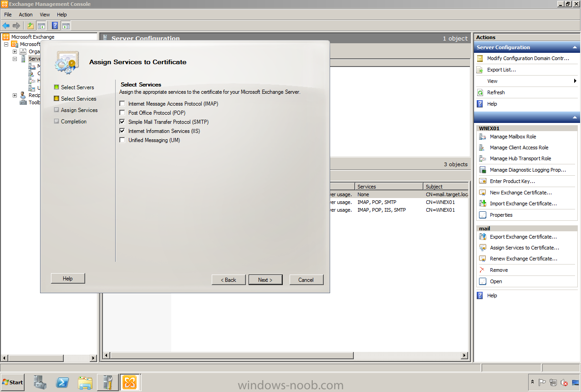Viewport: 581px width, 392px height.
Task: Click the Enter Product Key icon
Action: (483, 181)
